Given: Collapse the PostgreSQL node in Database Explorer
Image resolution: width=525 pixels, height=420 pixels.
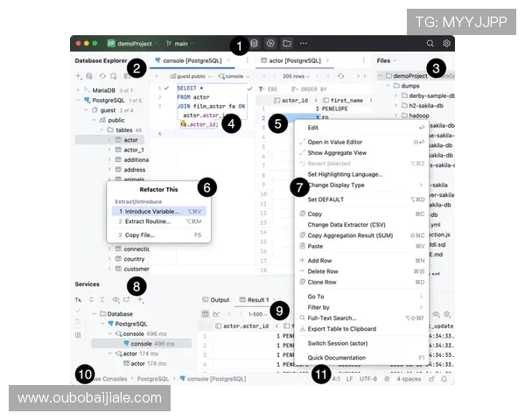Looking at the screenshot, I should coord(80,100).
